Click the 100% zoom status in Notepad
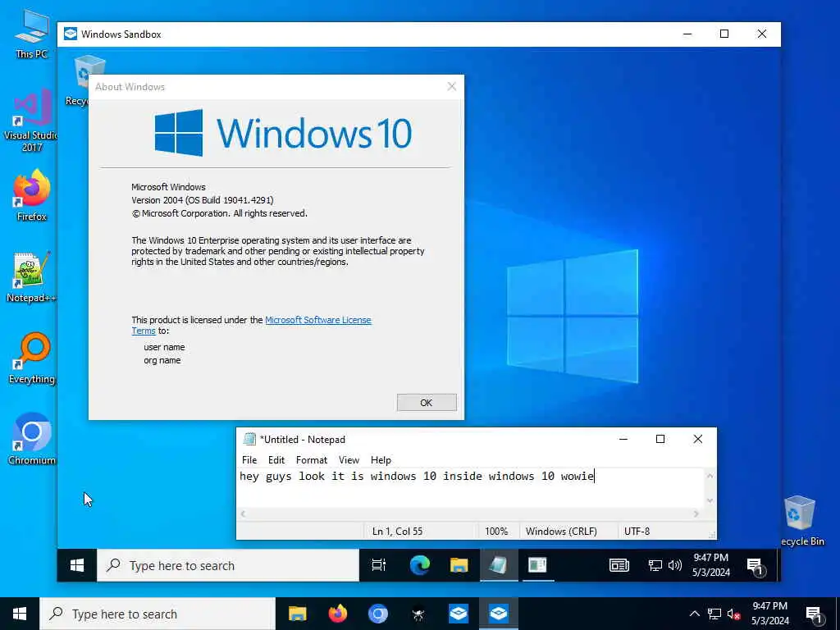The height and width of the screenshot is (630, 840). [x=496, y=531]
